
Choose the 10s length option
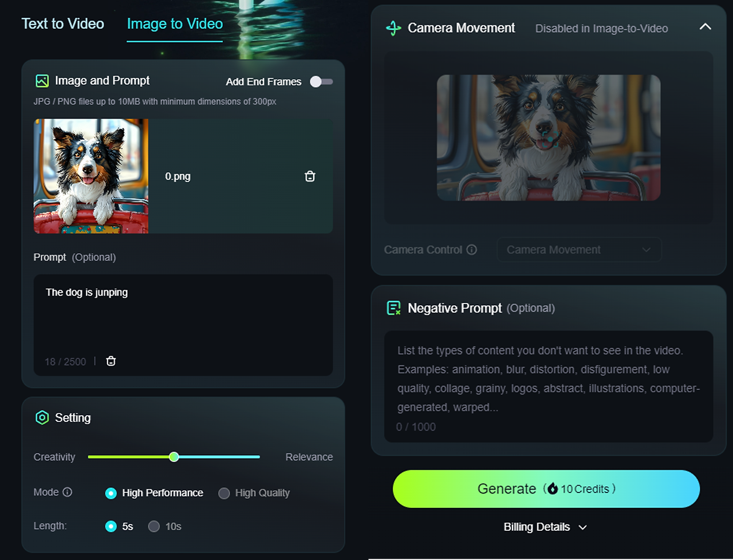165,526
